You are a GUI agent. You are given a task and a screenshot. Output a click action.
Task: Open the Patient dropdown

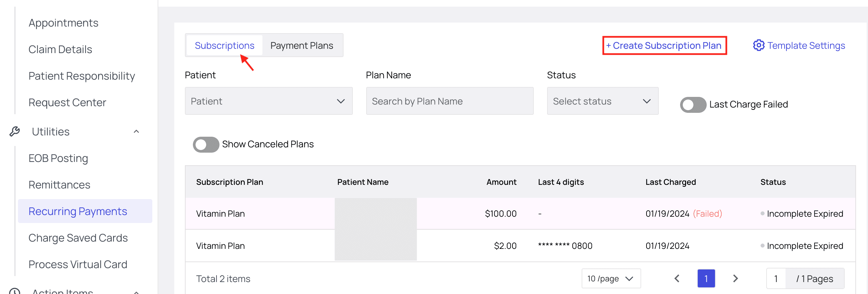(269, 101)
